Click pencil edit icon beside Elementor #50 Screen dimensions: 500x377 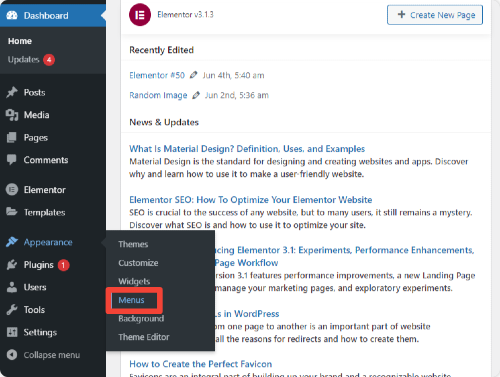click(x=193, y=75)
